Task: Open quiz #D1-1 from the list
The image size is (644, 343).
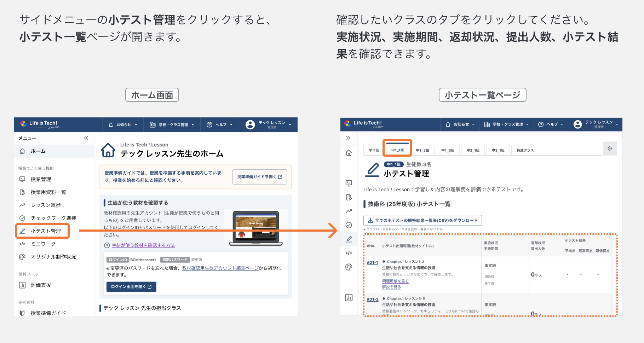Action: click(x=372, y=262)
